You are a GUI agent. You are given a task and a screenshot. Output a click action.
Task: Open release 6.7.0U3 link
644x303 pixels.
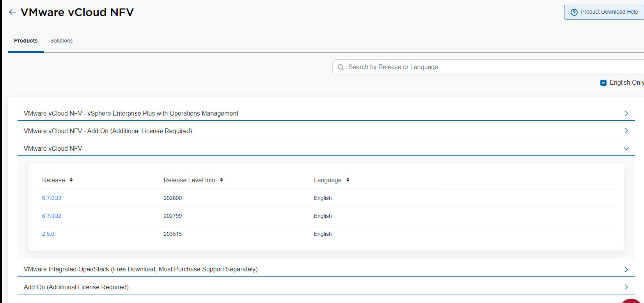pos(51,198)
